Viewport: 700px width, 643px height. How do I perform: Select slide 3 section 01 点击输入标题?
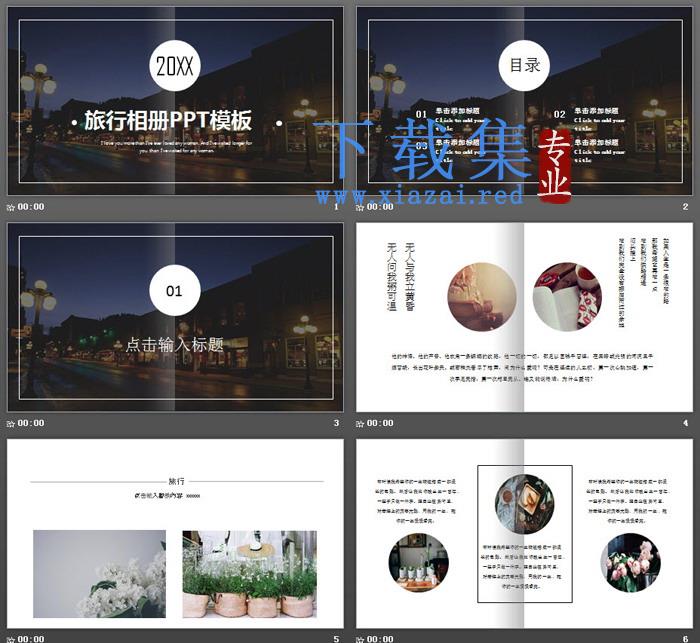coord(175,317)
